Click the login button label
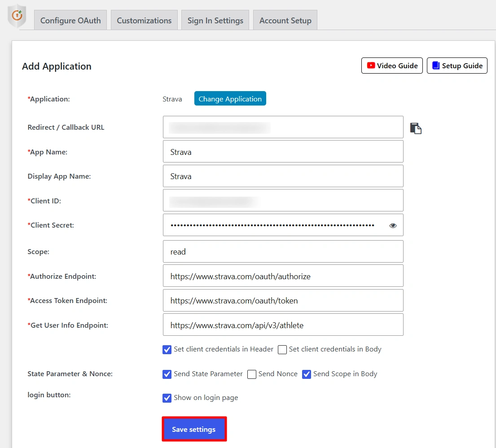Image resolution: width=496 pixels, height=448 pixels. [49, 395]
